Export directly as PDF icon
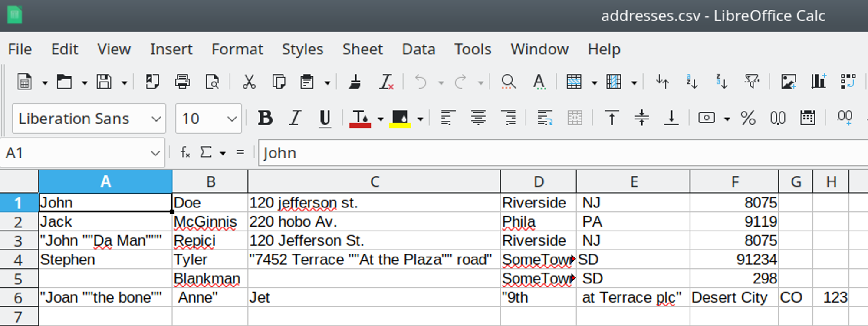 coord(152,82)
